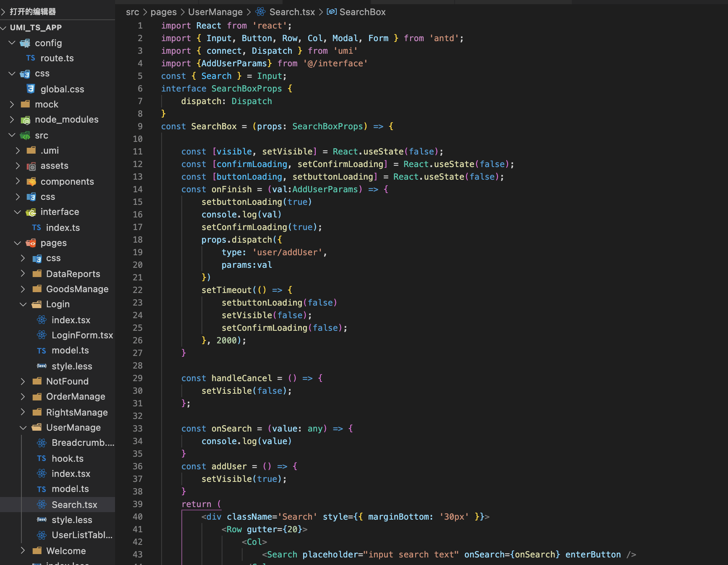The image size is (728, 565).
Task: Click 'user/addUser' string on line 19
Action: 287,252
